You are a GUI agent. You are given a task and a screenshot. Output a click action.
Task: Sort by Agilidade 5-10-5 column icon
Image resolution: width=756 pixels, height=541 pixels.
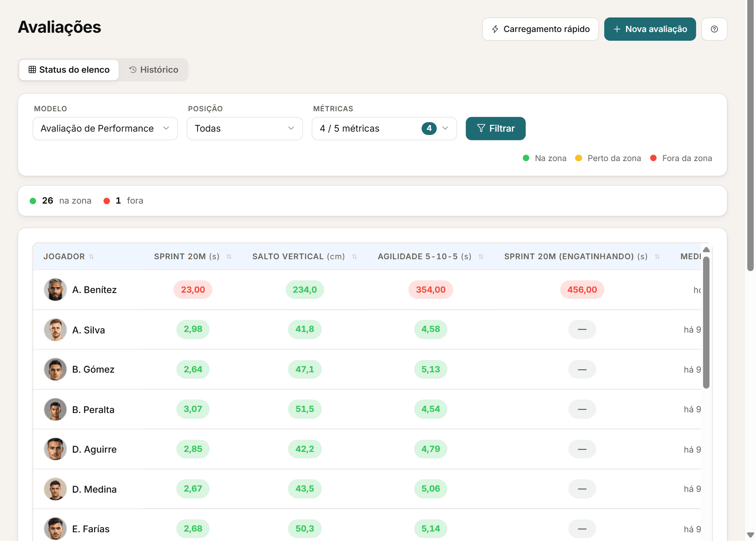tap(481, 257)
